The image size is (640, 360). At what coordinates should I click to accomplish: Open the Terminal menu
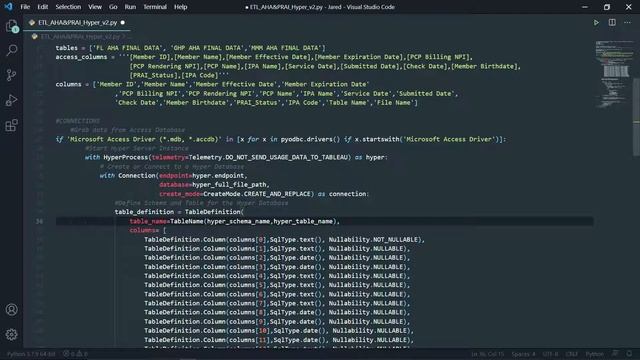[x=155, y=7]
